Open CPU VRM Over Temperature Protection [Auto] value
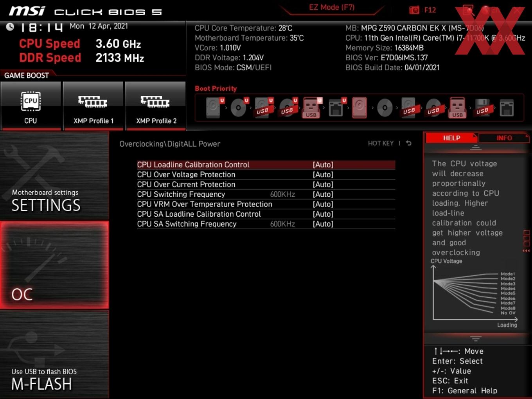Image resolution: width=532 pixels, height=399 pixels. [x=323, y=204]
